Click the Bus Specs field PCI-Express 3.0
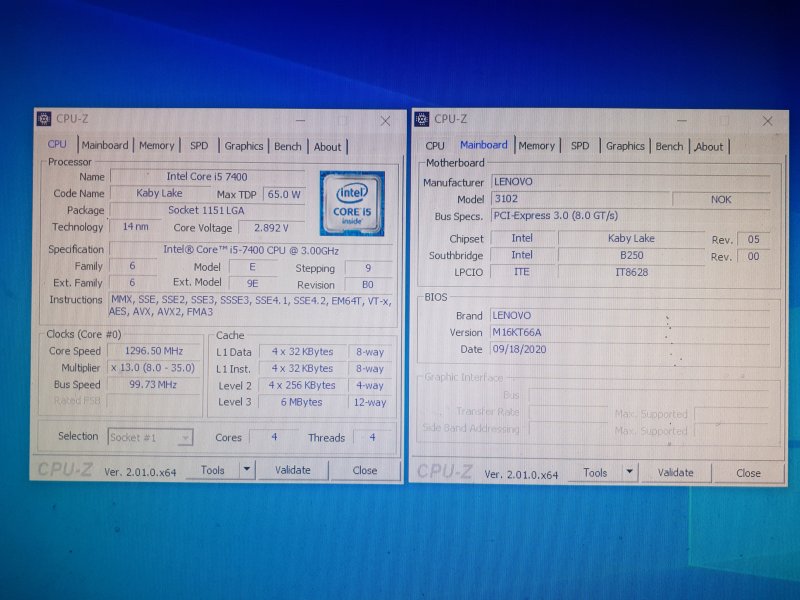 click(x=631, y=215)
